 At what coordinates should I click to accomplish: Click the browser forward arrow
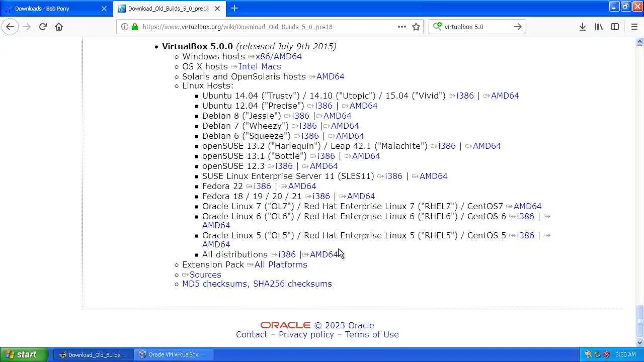tap(27, 27)
